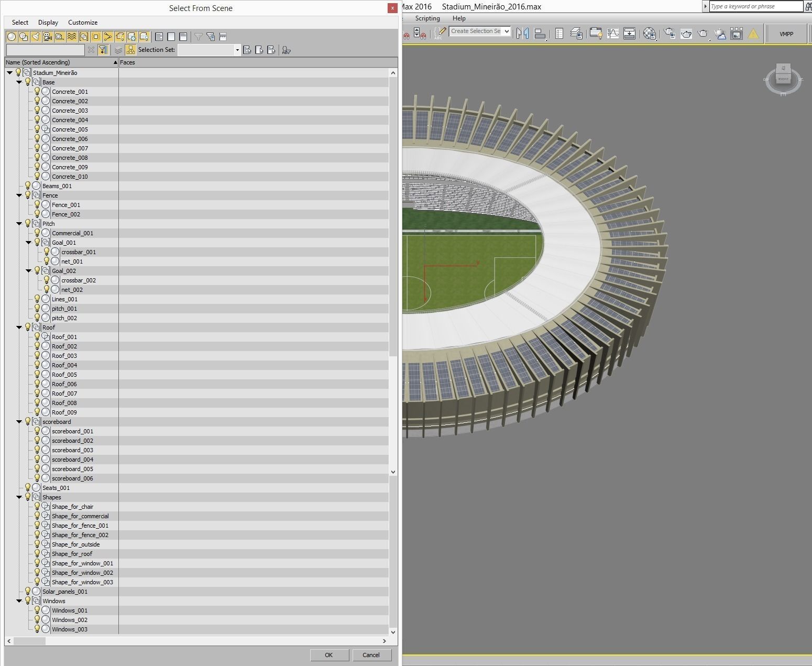Toggle Display Bones filter icon
812x666 pixels.
pos(108,37)
